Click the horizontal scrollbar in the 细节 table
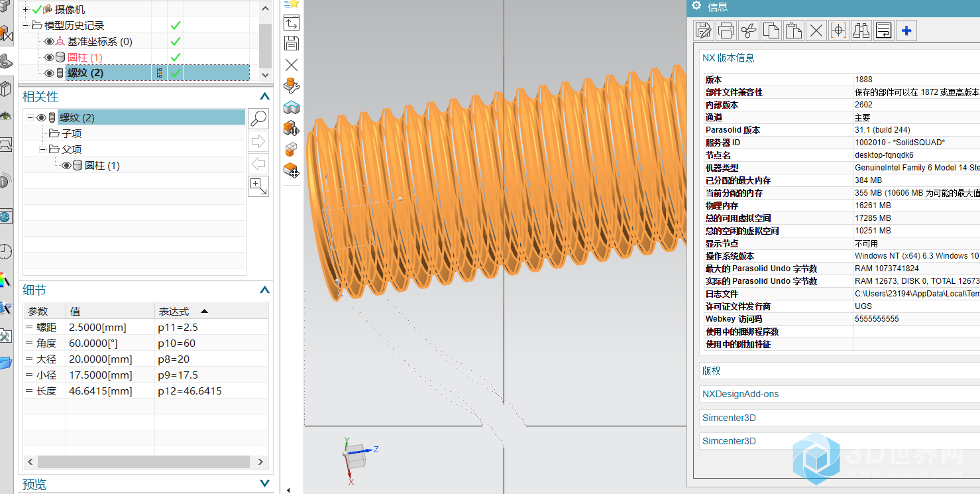 [143, 462]
